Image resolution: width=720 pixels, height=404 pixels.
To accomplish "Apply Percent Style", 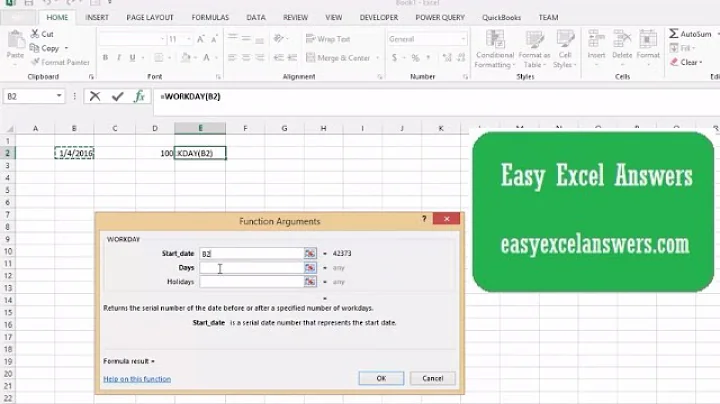I will pos(415,58).
